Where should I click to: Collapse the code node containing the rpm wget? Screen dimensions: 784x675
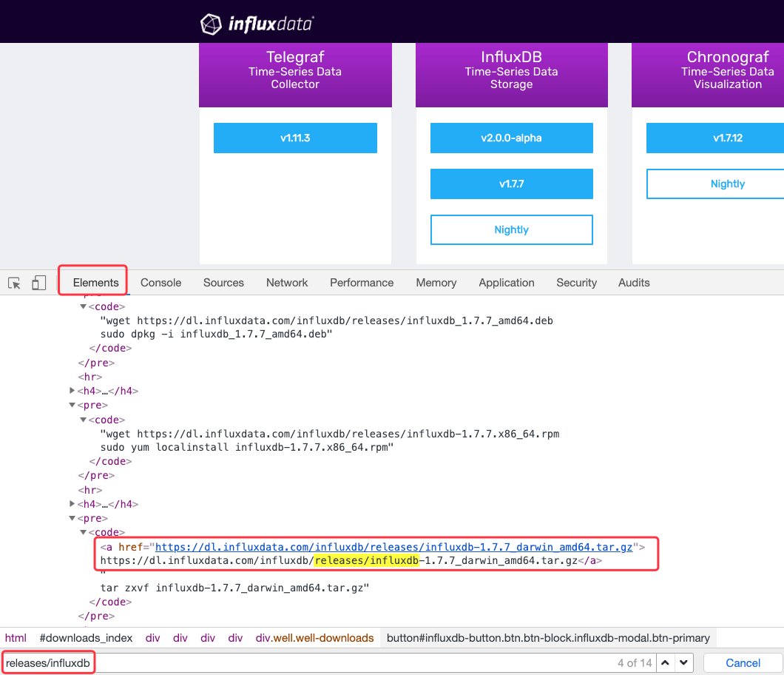83,420
